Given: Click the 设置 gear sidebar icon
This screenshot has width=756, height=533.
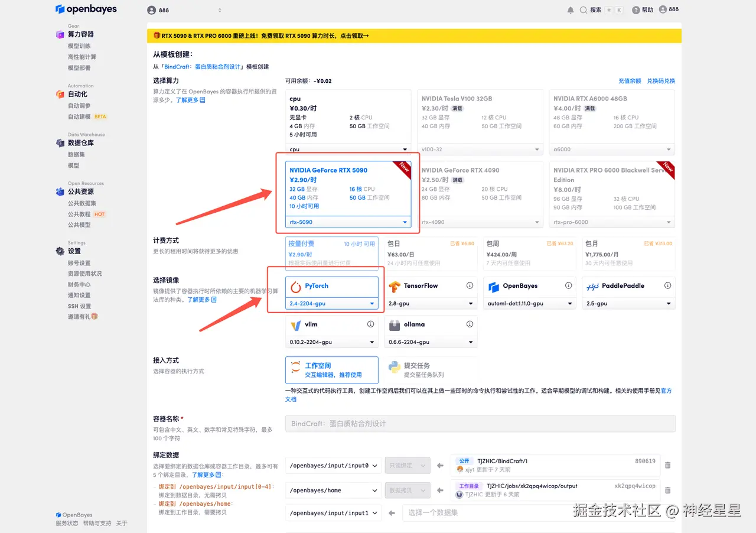Looking at the screenshot, I should (x=60, y=251).
